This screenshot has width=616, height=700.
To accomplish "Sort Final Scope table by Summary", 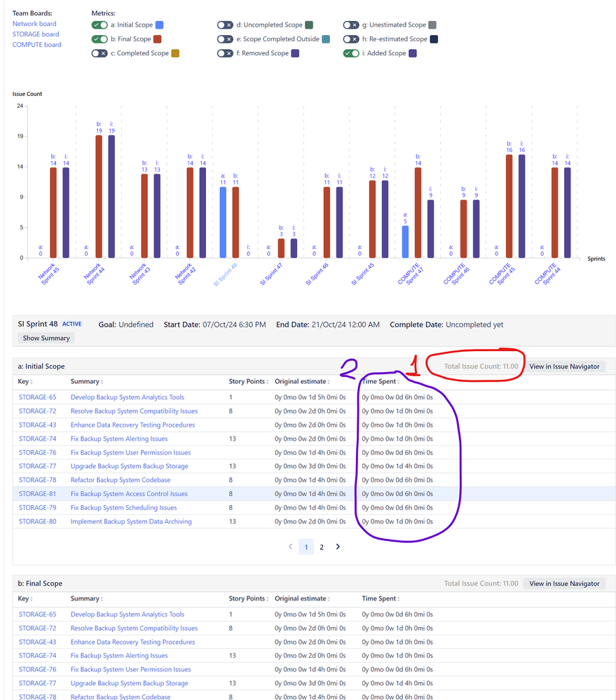I will click(87, 598).
